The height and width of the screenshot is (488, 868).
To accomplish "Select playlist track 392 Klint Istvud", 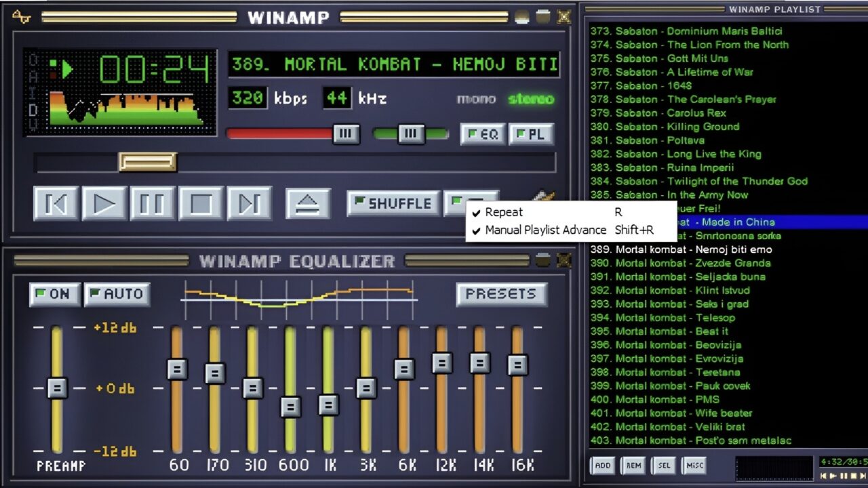I will 670,290.
